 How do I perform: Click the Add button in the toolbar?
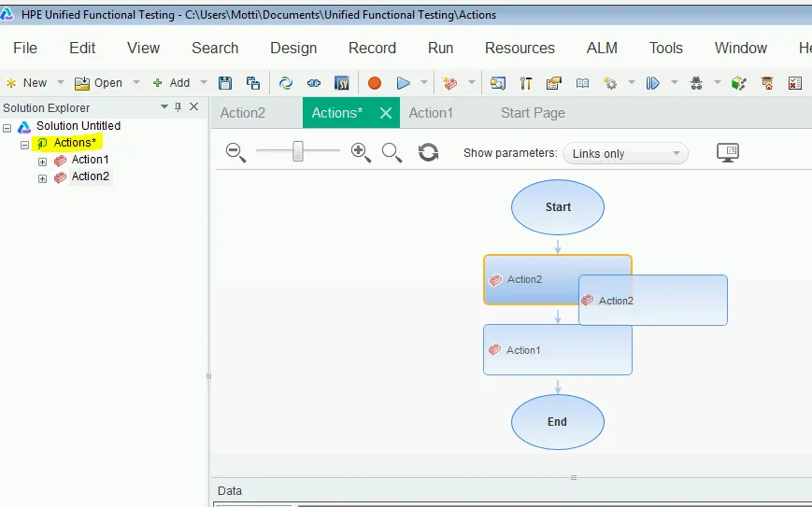(171, 83)
